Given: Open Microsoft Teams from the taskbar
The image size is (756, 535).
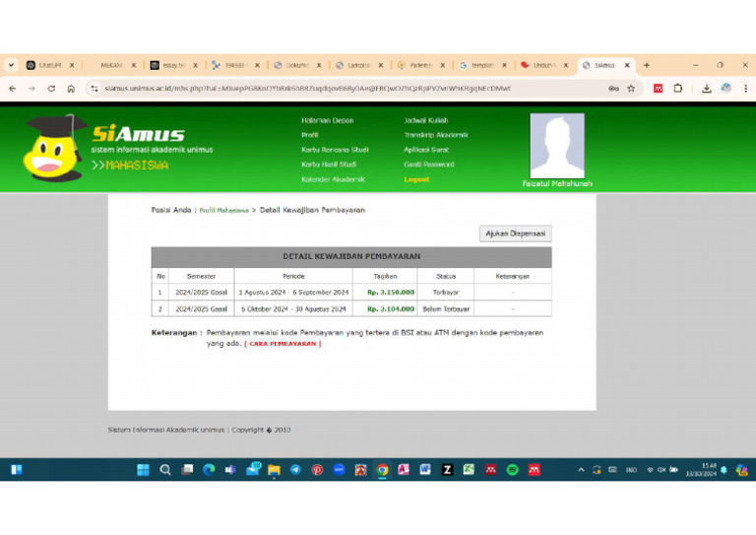Looking at the screenshot, I should (x=230, y=470).
